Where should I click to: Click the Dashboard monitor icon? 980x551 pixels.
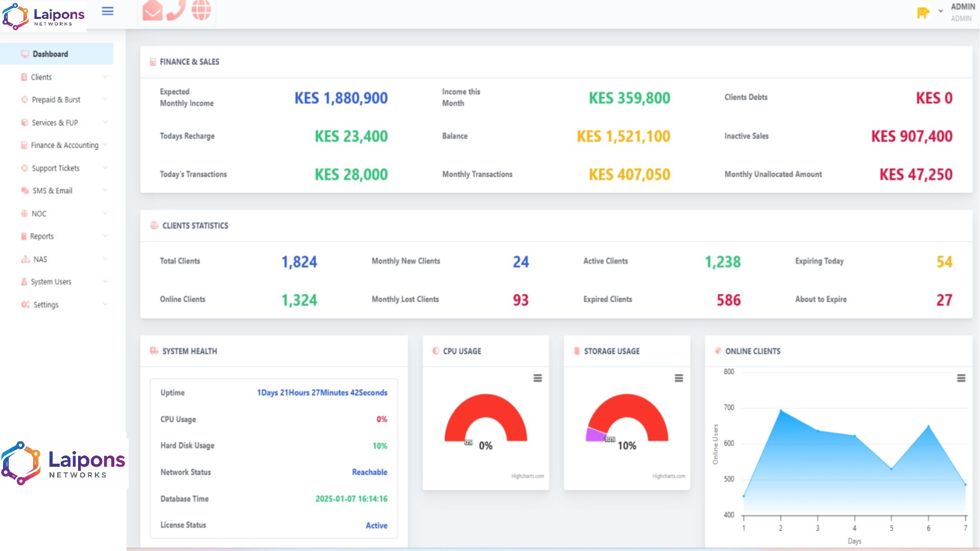[x=24, y=53]
